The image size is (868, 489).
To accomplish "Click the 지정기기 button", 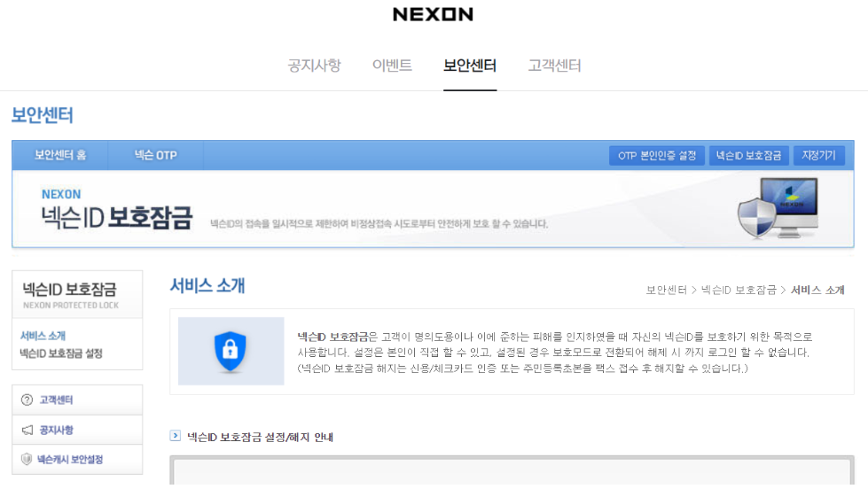I will point(818,155).
